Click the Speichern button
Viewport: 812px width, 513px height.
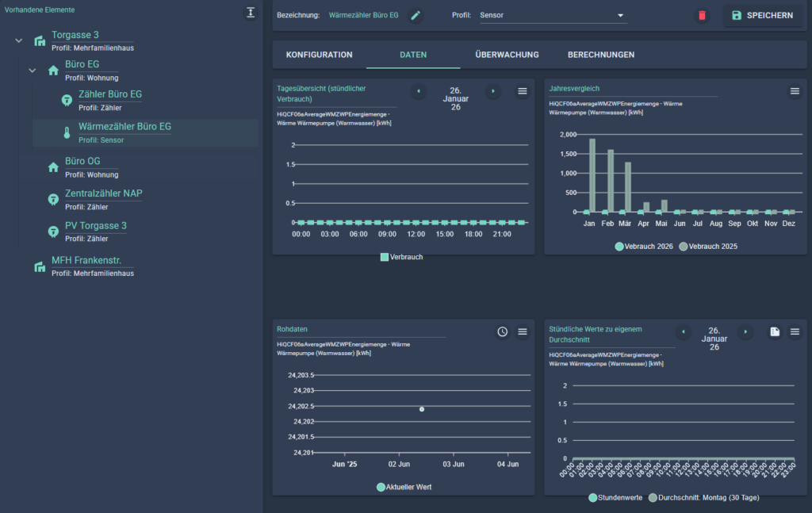(x=761, y=15)
